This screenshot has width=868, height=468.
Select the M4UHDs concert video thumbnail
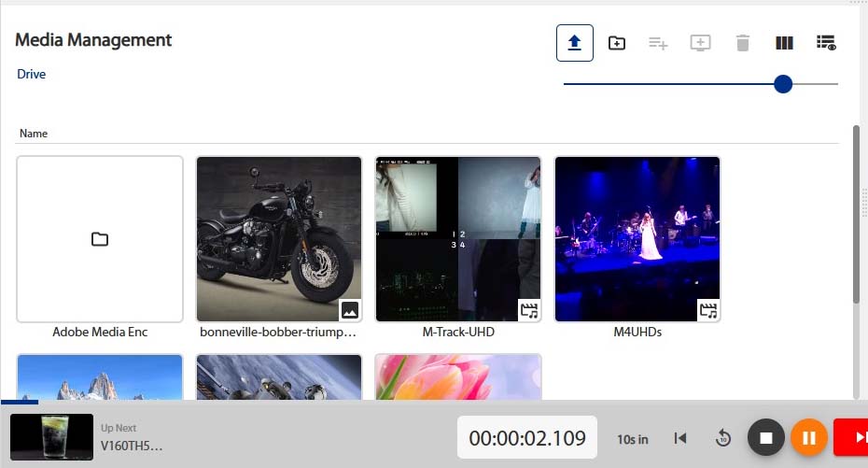(x=637, y=239)
